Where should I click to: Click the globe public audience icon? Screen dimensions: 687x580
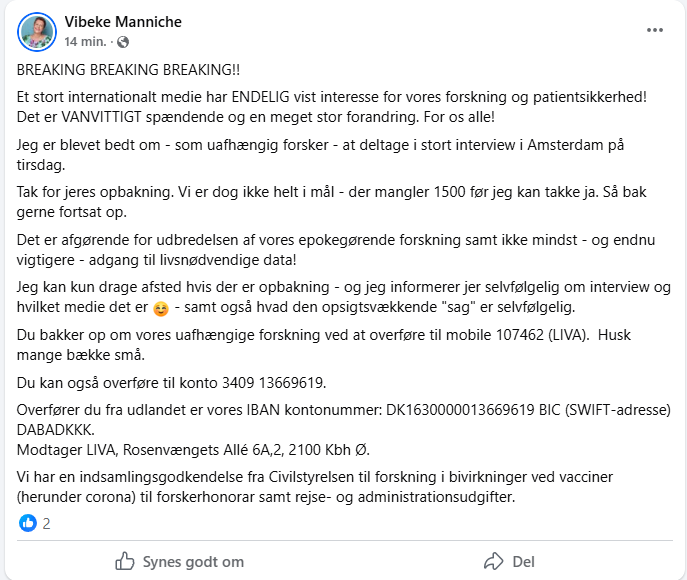pos(123,42)
